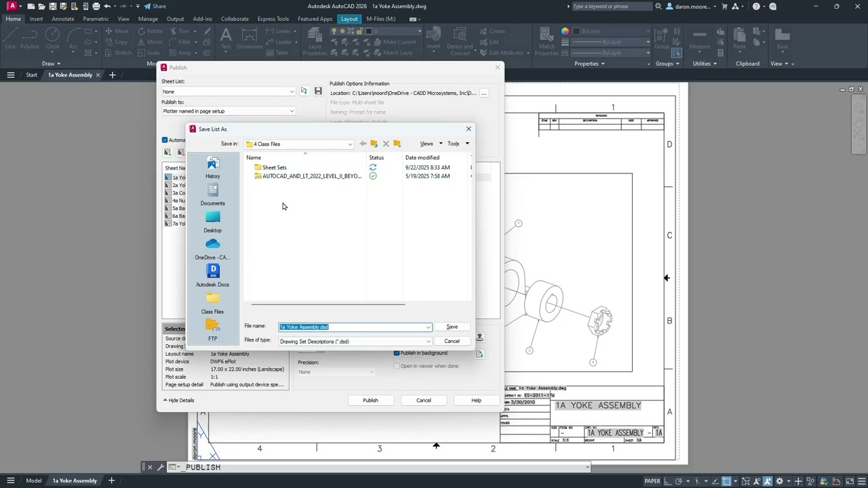This screenshot has height=488, width=868.
Task: Toggle Publish in background checkbox
Action: pos(397,353)
